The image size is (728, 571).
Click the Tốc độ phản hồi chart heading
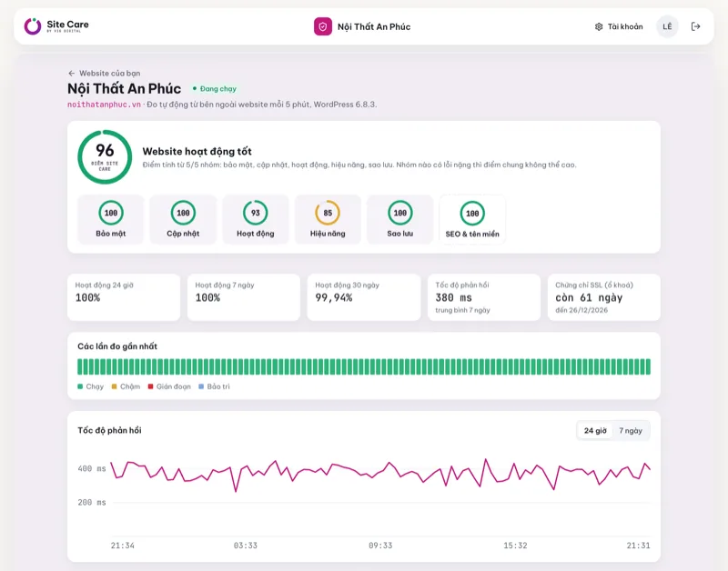109,430
